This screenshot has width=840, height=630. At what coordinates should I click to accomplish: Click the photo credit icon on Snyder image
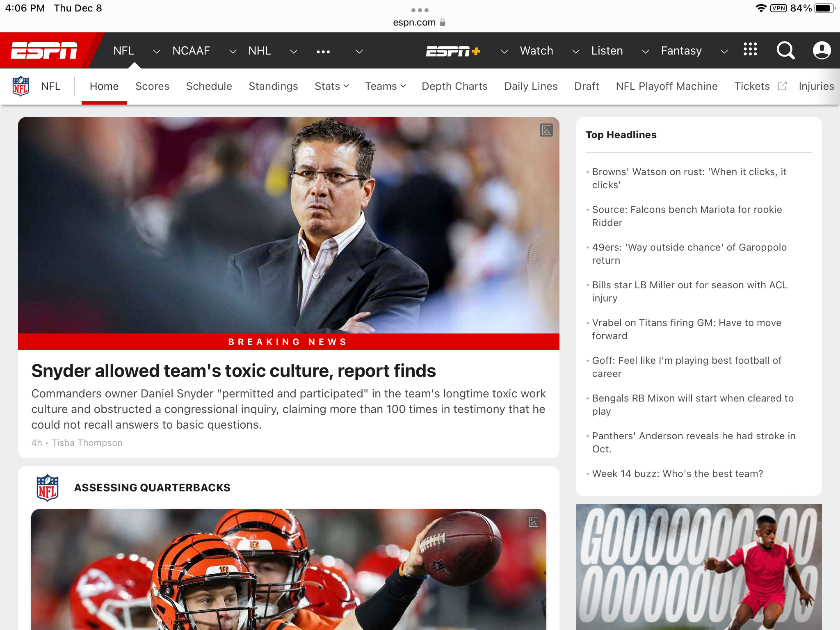[546, 130]
